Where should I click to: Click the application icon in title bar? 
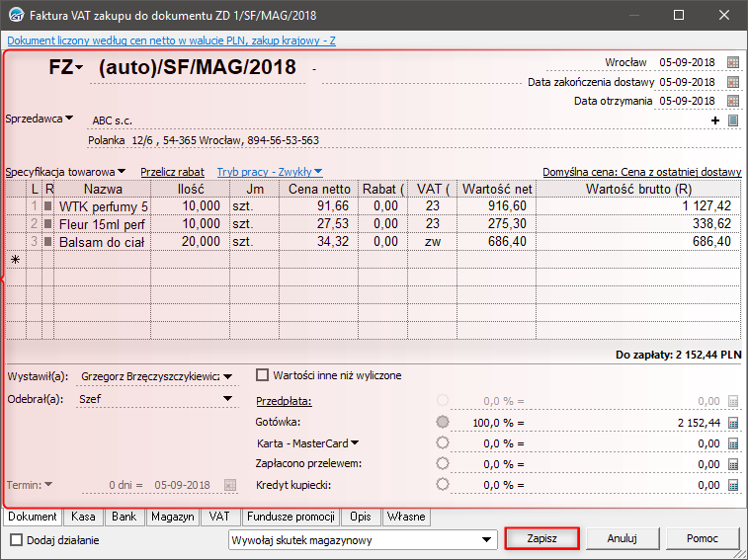tap(16, 15)
